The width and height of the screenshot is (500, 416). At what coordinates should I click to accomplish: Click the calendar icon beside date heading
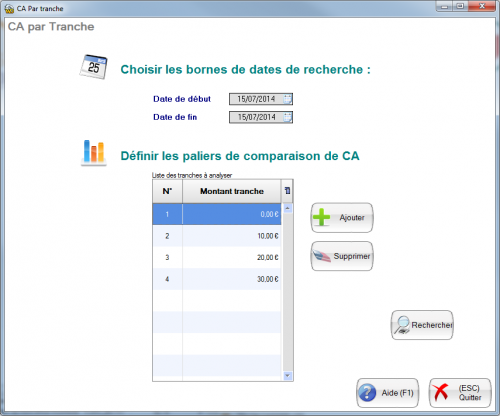(94, 67)
